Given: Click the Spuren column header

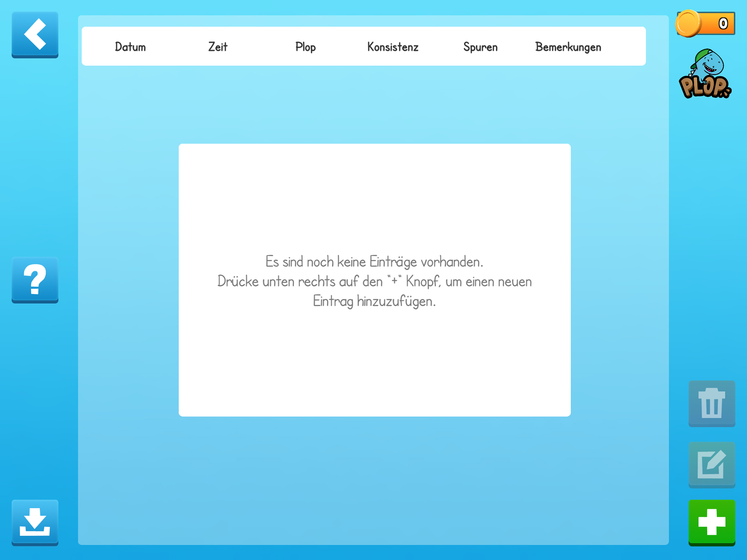Looking at the screenshot, I should (x=480, y=47).
